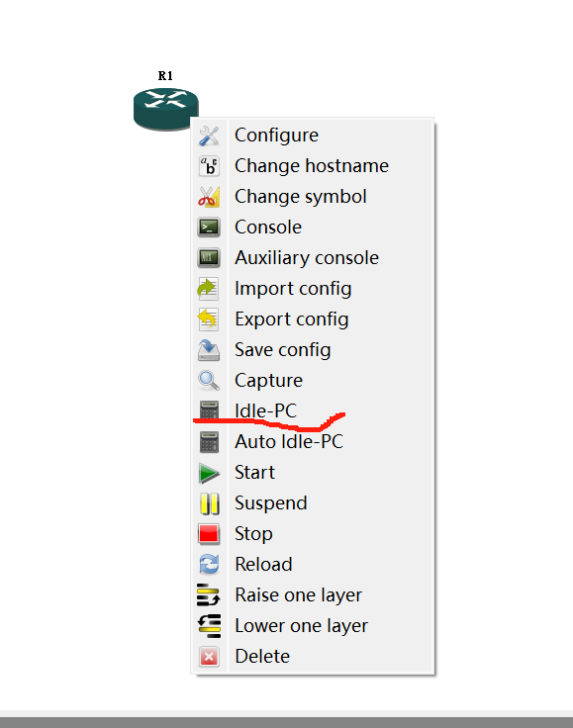Click the Raise one layer icon

point(209,595)
